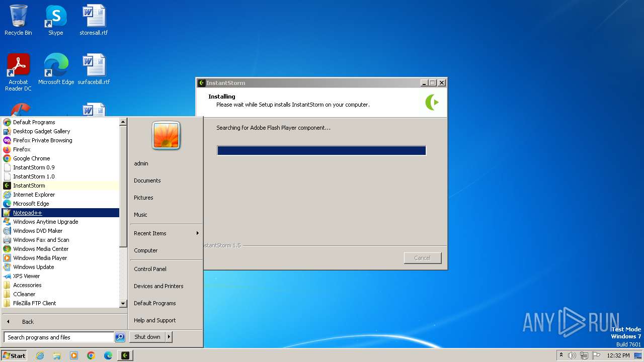
Task: Open Help and Support
Action: (166, 320)
